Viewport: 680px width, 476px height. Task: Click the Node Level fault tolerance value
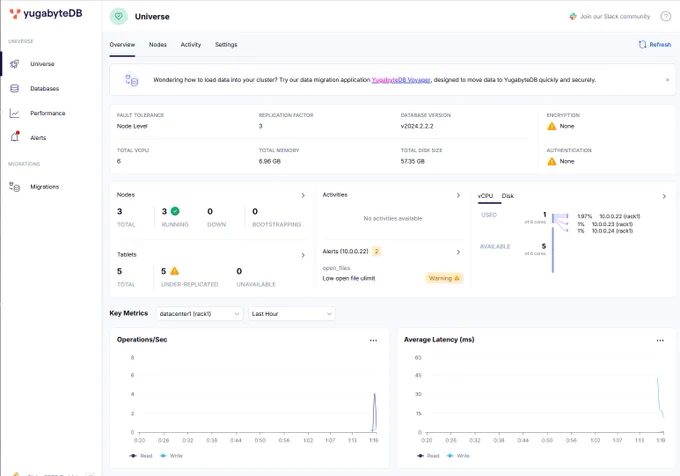pos(132,126)
